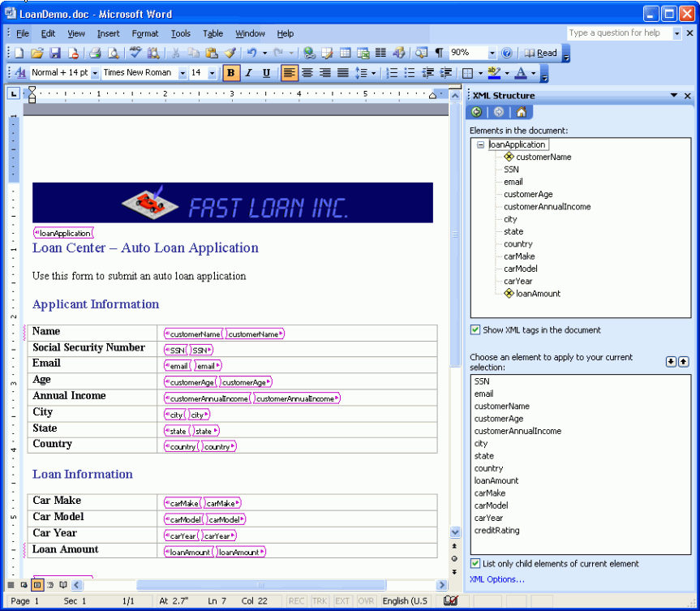
Task: Click the Numbering list icon
Action: coord(392,73)
